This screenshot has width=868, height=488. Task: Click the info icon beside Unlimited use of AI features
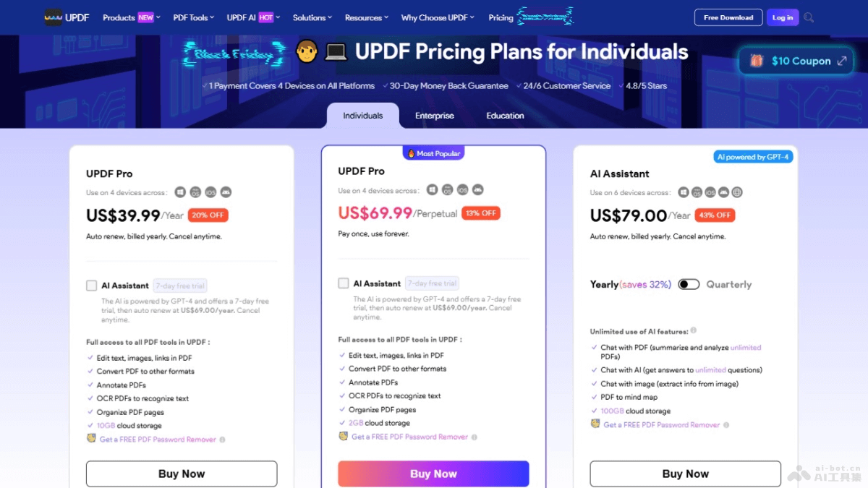coord(693,331)
